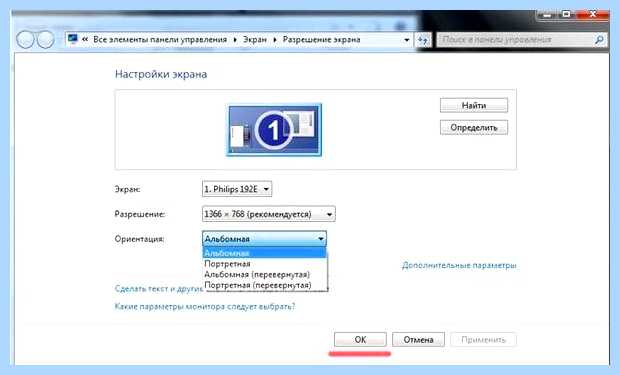Choose Портретная (перевернутая) orientation option
Image resolution: width=620 pixels, height=375 pixels.
pyautogui.click(x=264, y=285)
